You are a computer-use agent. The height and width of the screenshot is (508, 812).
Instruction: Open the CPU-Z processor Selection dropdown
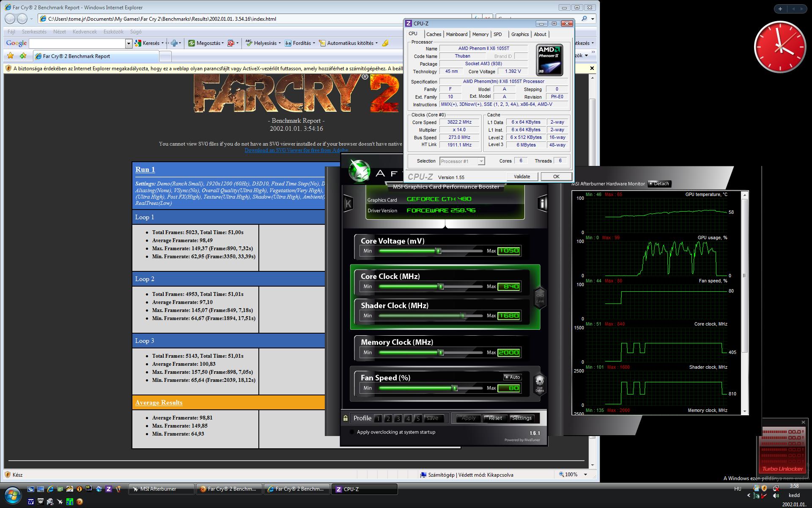(462, 161)
